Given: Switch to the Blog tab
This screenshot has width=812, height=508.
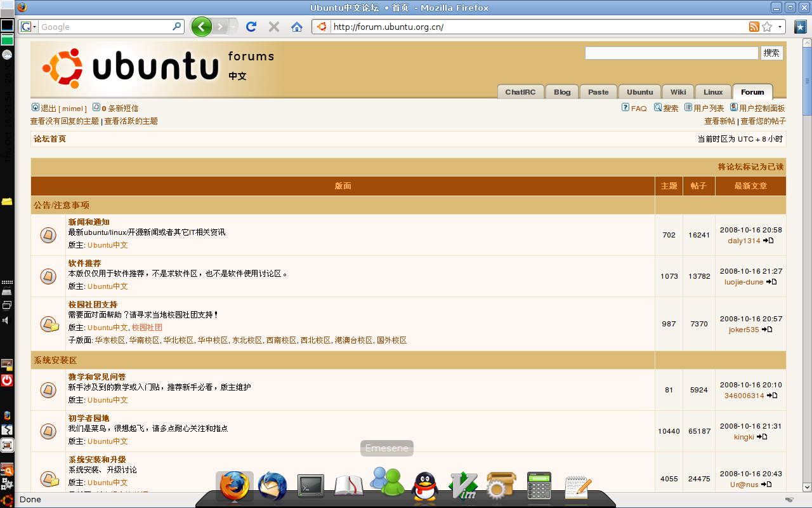Looking at the screenshot, I should click(x=562, y=92).
